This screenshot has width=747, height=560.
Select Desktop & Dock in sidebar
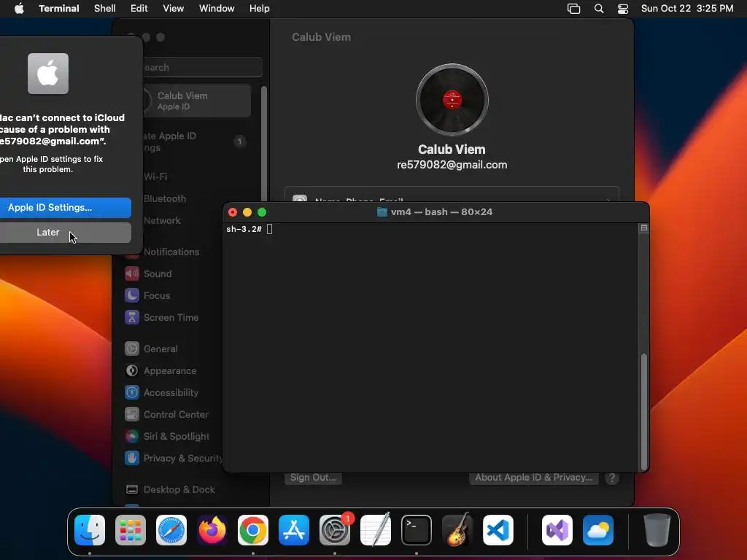point(170,489)
